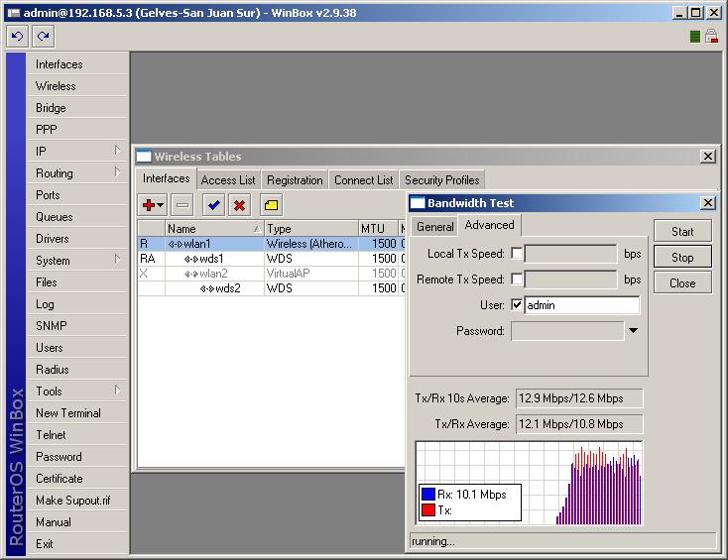The height and width of the screenshot is (560, 728).
Task: Click the bandwidth traffic graph
Action: 529,483
